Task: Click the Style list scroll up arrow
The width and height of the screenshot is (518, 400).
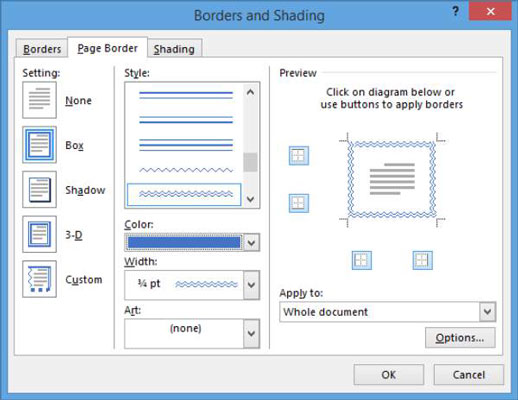Action: 251,92
